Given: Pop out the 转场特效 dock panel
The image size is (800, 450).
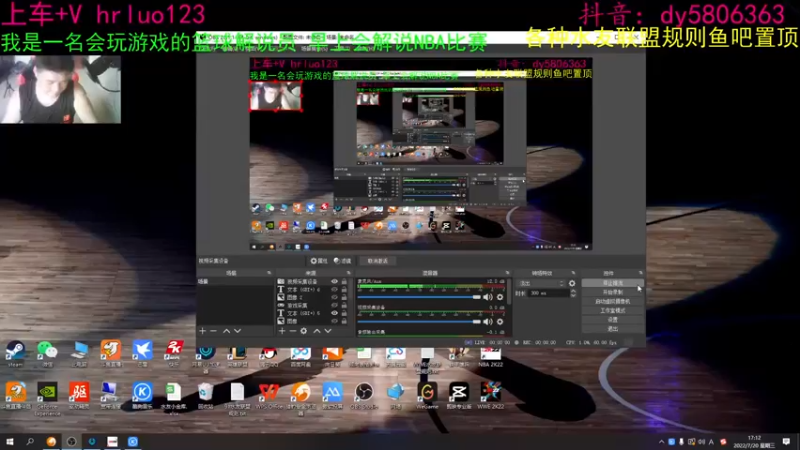Looking at the screenshot, I should tap(573, 273).
